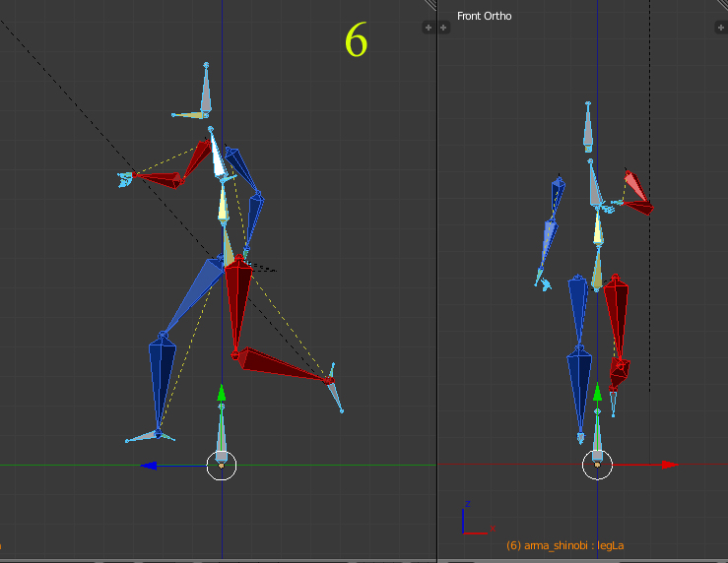
Task: Grab the blue manipulator arrow in side view
Action: click(149, 466)
